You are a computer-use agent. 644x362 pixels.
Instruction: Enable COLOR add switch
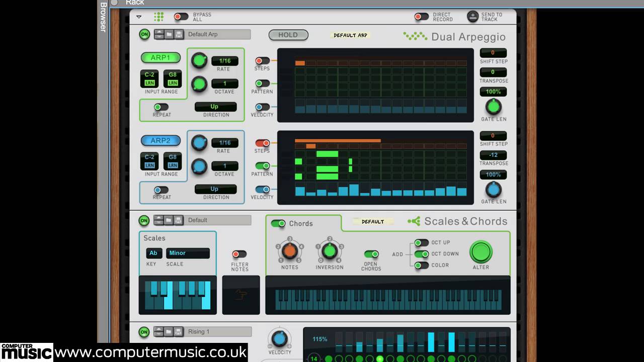tap(422, 265)
